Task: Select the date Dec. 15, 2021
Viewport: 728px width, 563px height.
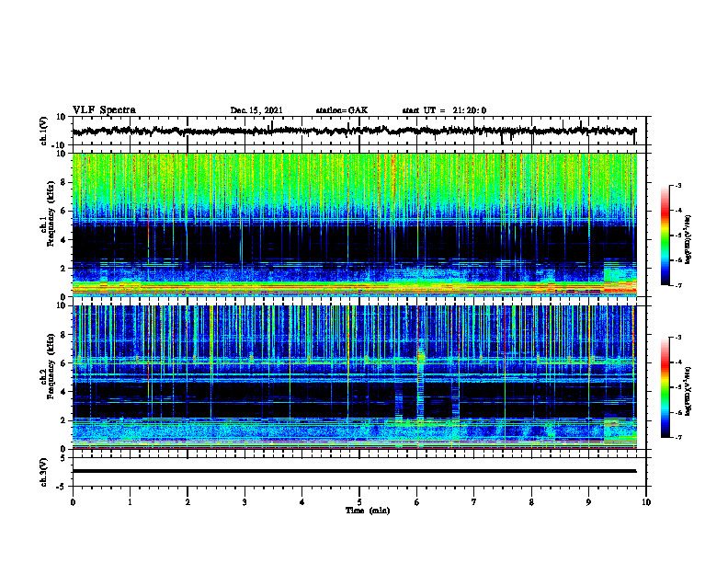Action: tap(256, 110)
